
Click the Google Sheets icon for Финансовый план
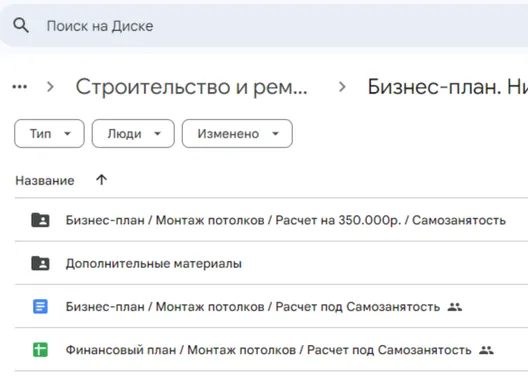coord(40,350)
